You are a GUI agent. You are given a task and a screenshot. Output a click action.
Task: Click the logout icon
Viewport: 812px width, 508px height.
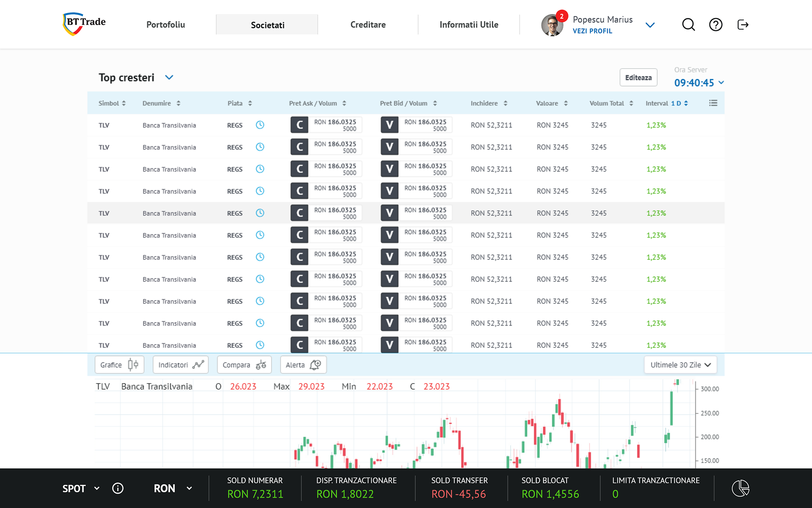[x=743, y=25]
